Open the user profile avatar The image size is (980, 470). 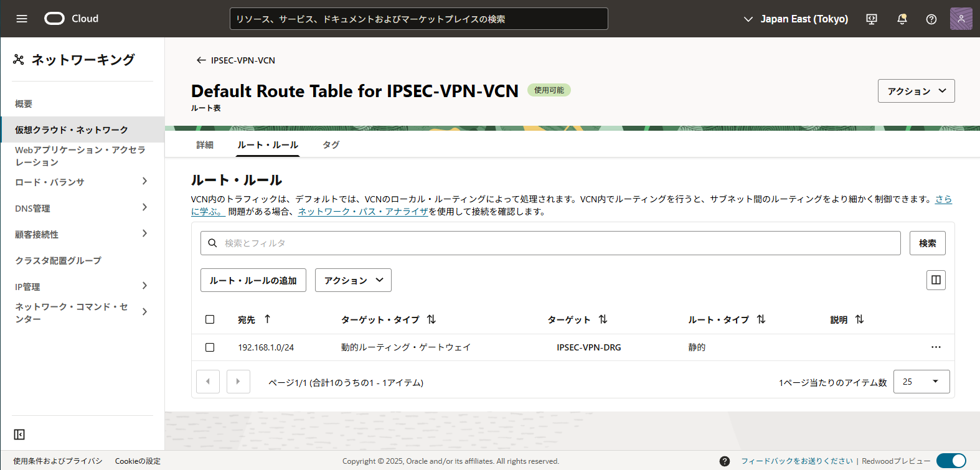point(961,19)
